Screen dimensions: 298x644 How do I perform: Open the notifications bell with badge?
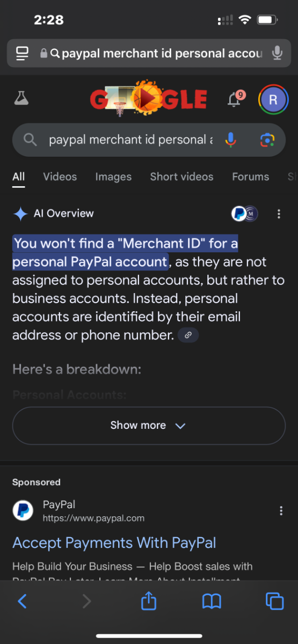click(x=235, y=98)
